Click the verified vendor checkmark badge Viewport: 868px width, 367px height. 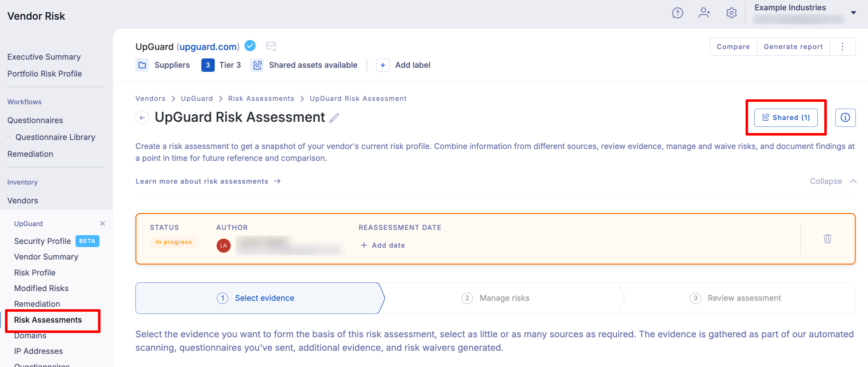250,46
